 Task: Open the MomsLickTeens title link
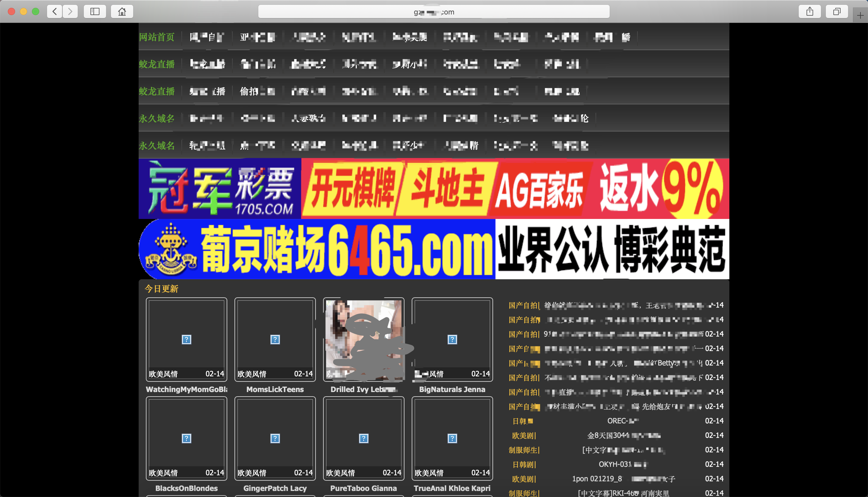(275, 389)
